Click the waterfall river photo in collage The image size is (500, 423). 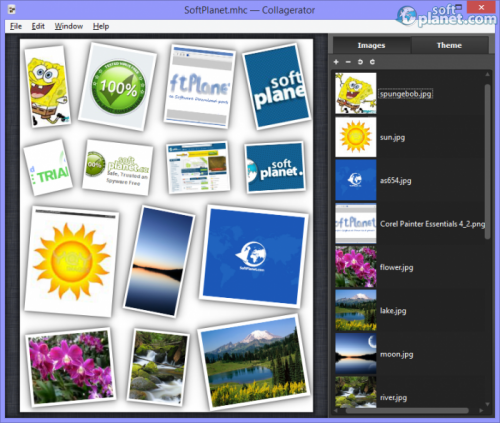[x=158, y=367]
